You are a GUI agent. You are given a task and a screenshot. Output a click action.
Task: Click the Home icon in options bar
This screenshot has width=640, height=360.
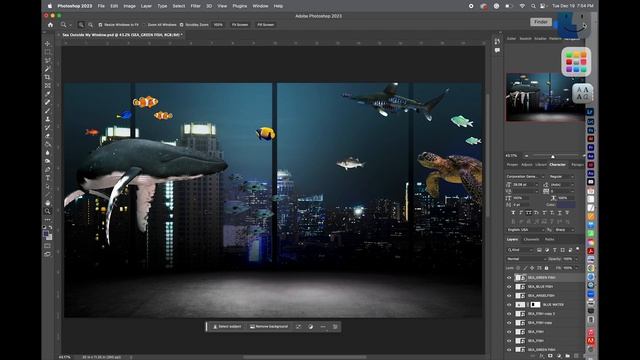[50, 25]
